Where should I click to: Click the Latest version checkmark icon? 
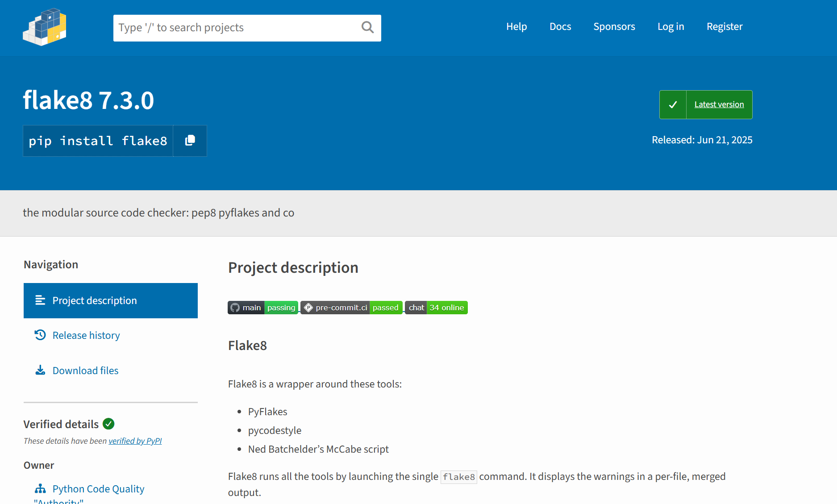click(673, 104)
